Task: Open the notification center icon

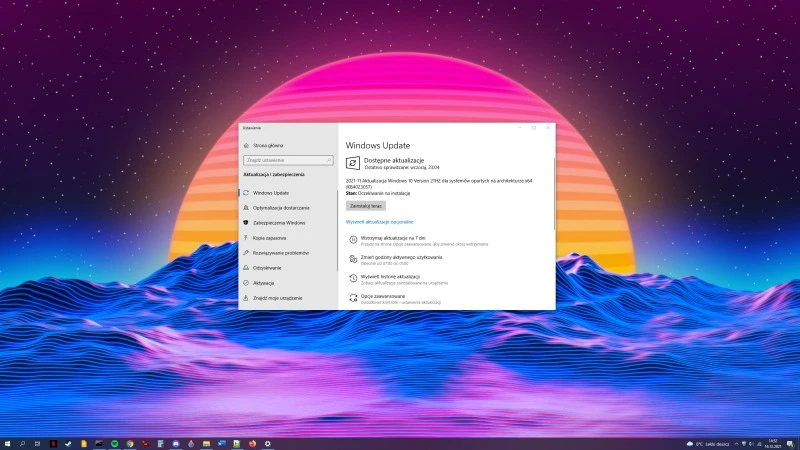Action: coord(790,444)
